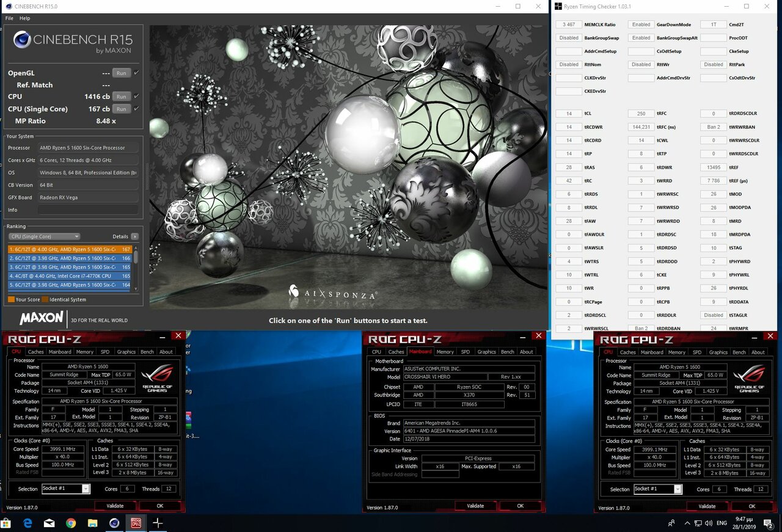
Task: Open the Help menu in Cinebench
Action: tap(24, 18)
